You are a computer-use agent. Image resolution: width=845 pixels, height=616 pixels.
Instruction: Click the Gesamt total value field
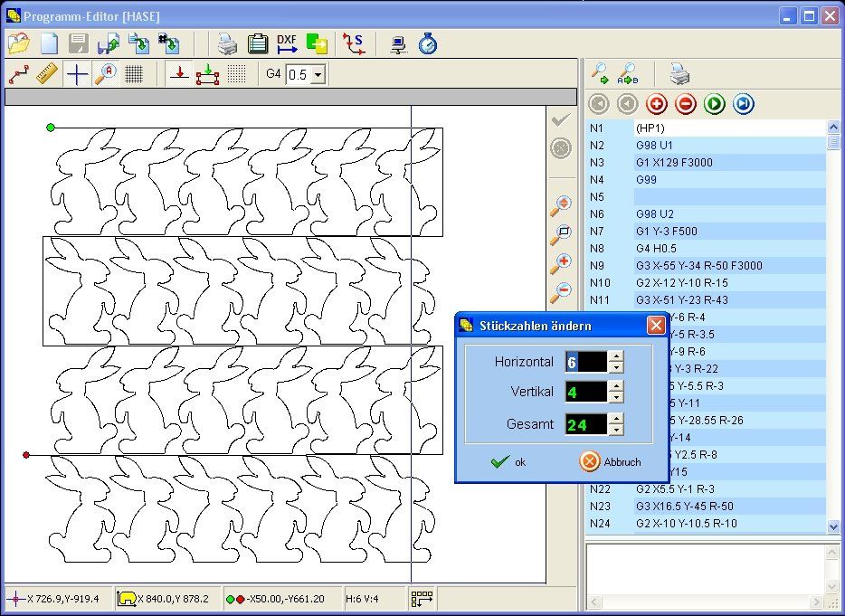click(x=585, y=423)
